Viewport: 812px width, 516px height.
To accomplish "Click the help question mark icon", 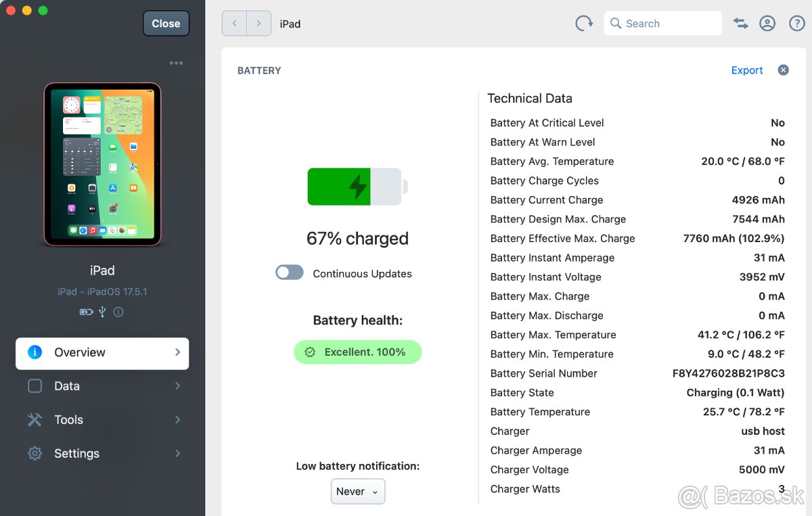I will (x=797, y=24).
